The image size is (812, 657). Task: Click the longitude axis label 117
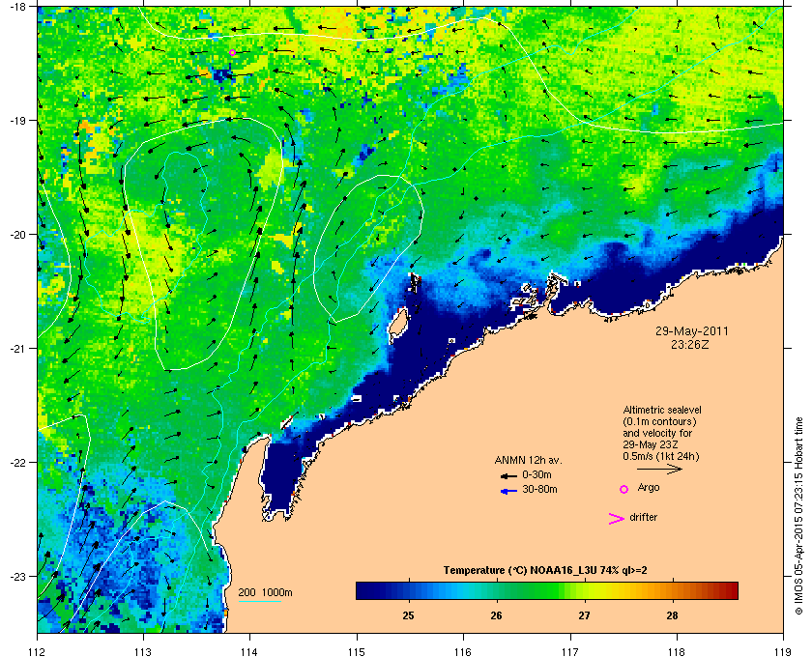[570, 652]
